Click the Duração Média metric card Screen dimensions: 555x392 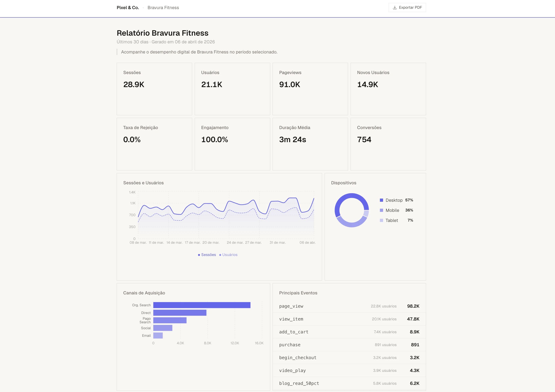pos(310,144)
